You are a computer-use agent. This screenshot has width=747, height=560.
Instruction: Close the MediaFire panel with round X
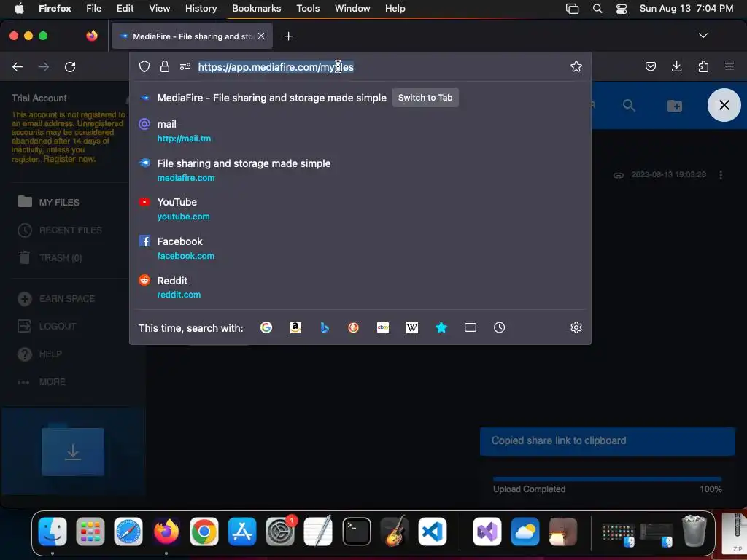coord(724,105)
